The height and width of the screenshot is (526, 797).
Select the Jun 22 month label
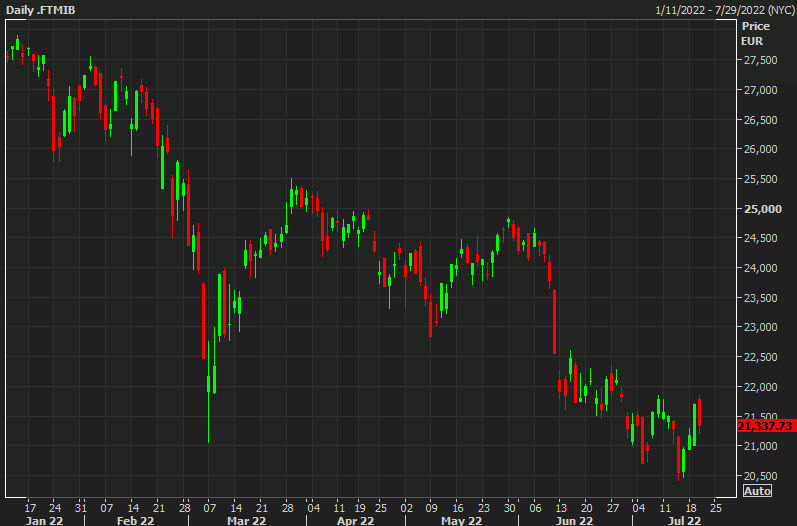[x=573, y=520]
